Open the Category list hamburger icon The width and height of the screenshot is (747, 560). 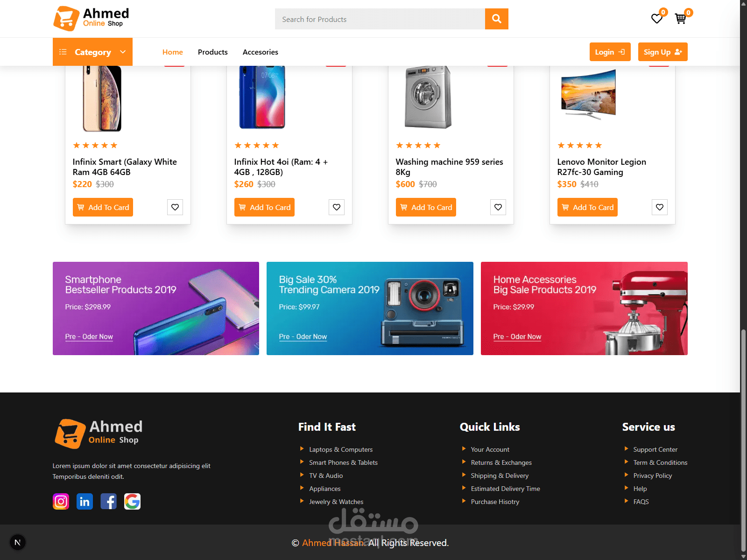(x=63, y=52)
